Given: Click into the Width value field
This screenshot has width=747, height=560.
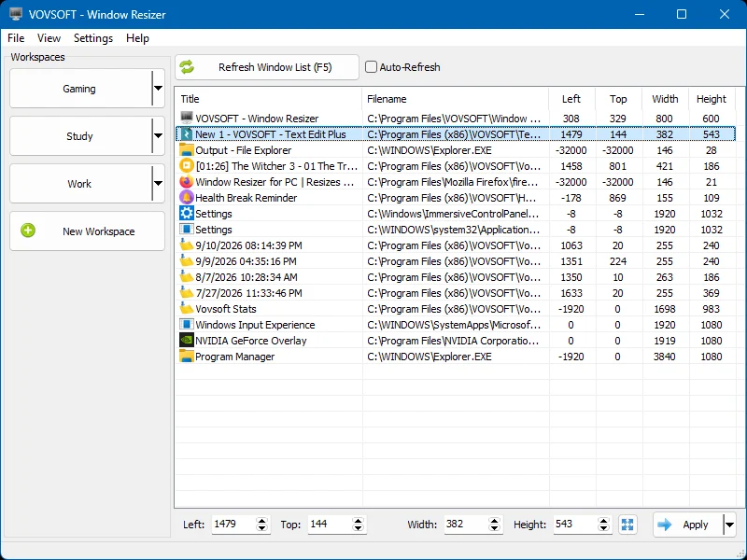Looking at the screenshot, I should coord(466,525).
